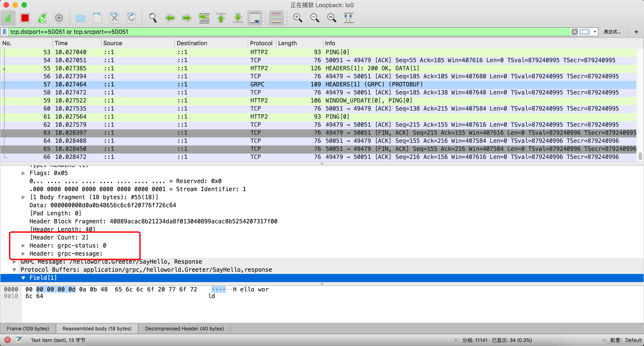Open the display filter history dropdown
Screen dimensions: 644x346
pyautogui.click(x=595, y=32)
